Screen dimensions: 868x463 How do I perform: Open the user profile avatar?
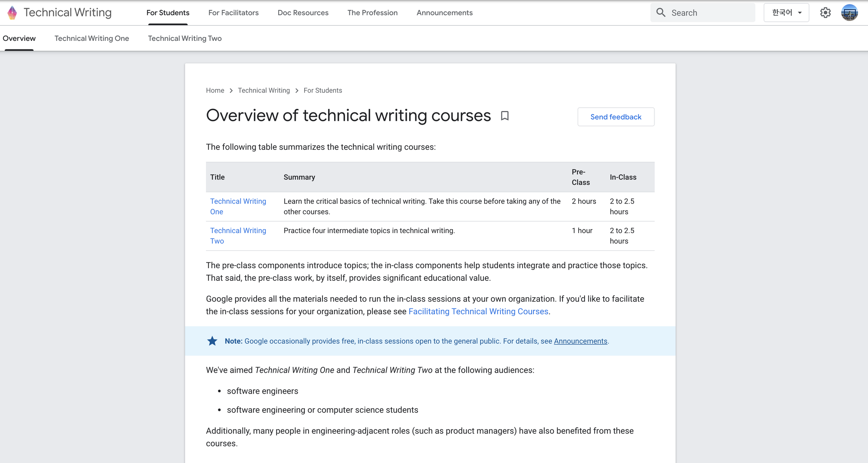(849, 13)
